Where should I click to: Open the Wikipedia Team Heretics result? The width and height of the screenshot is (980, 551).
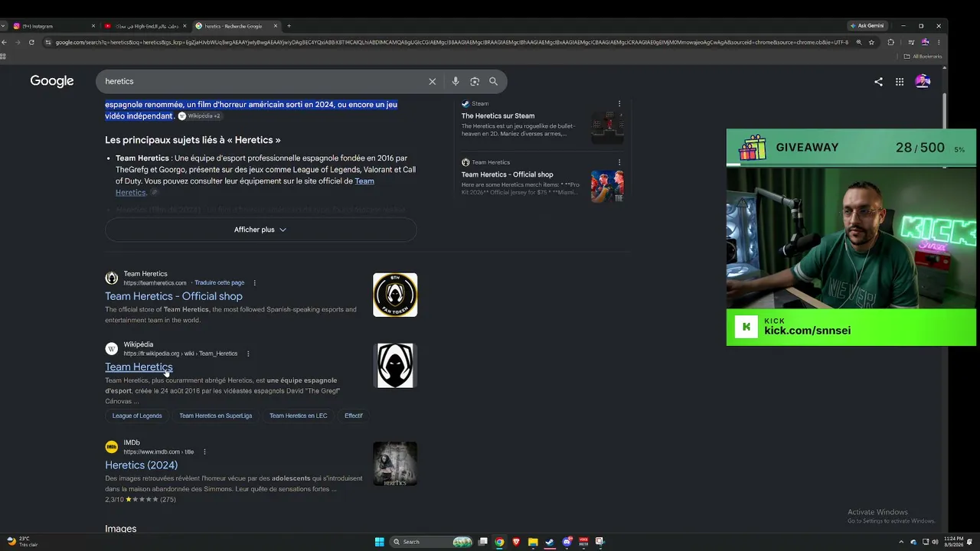pyautogui.click(x=139, y=367)
